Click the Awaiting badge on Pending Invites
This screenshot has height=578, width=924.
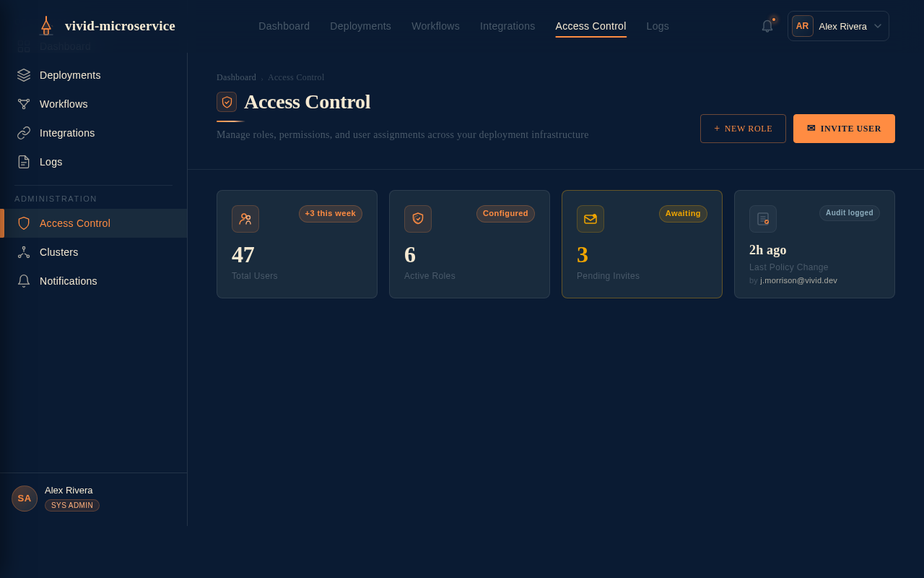(x=683, y=213)
